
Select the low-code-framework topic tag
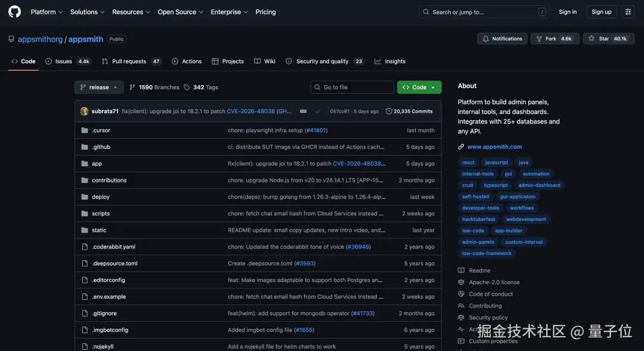click(x=487, y=253)
